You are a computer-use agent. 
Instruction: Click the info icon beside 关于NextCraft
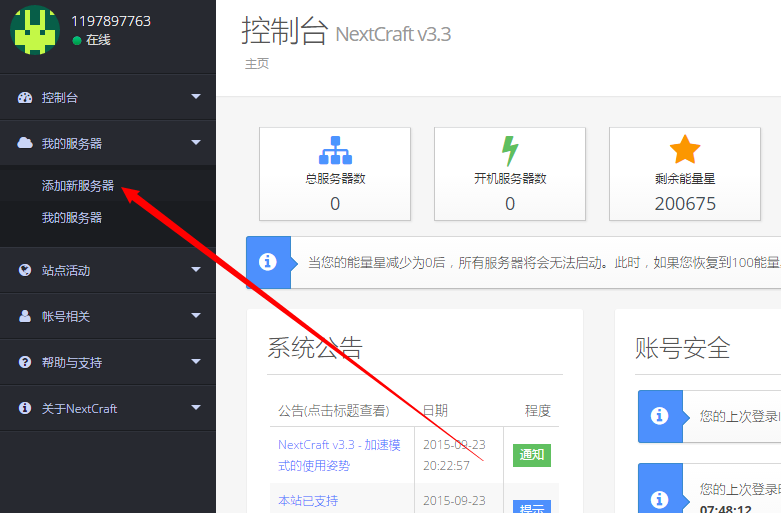coord(25,408)
